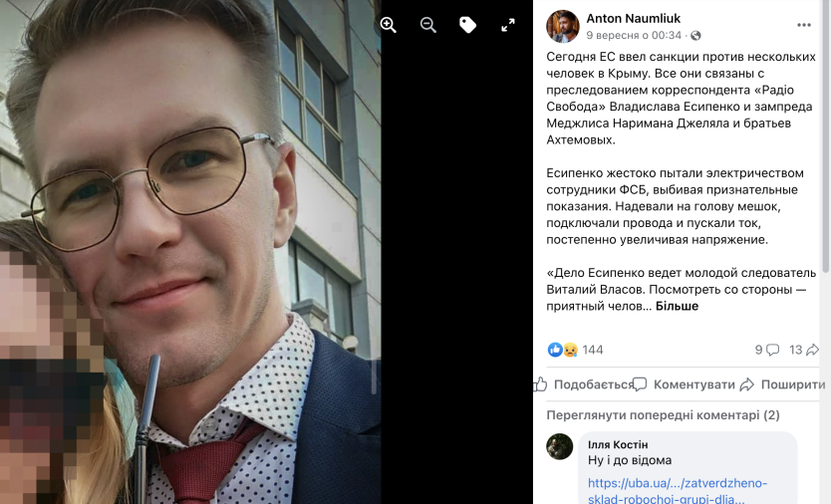This screenshot has width=831, height=504.
Task: Open Anton Naumliuk's profile avatar
Action: coord(562,26)
